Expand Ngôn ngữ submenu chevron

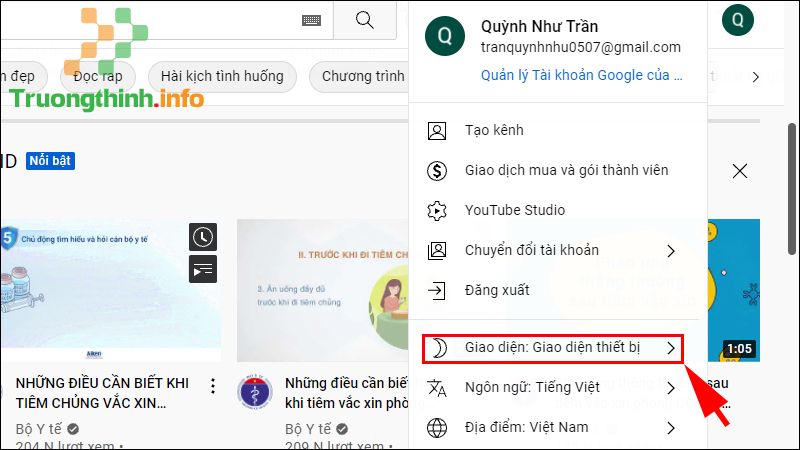[x=671, y=388]
